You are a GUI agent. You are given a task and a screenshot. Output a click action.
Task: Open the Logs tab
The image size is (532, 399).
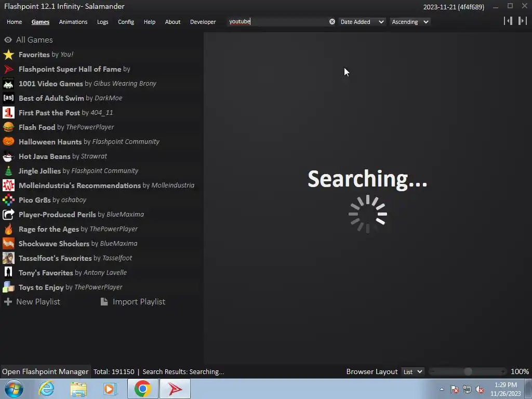(x=103, y=22)
